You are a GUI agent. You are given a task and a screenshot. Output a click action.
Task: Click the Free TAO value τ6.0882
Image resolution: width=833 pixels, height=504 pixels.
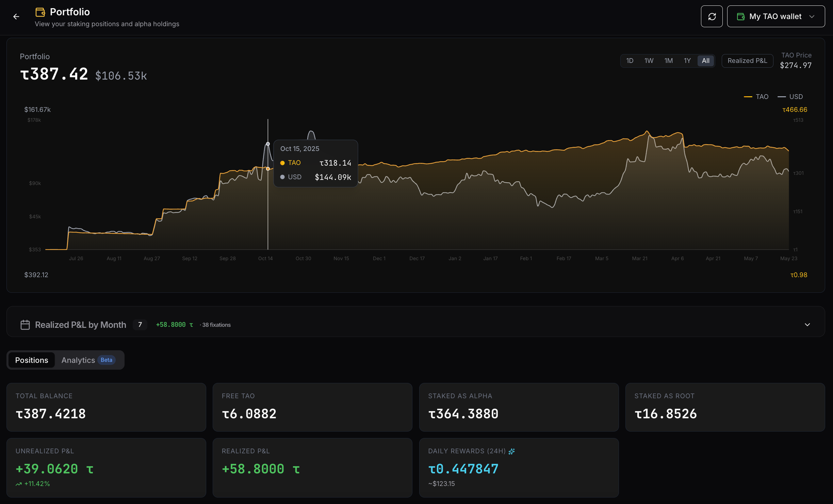pos(249,414)
